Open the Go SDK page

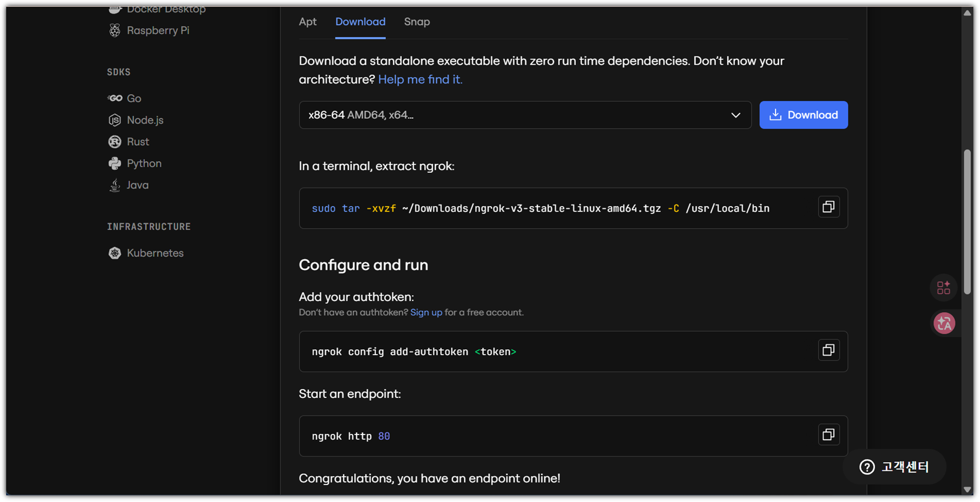tap(134, 98)
